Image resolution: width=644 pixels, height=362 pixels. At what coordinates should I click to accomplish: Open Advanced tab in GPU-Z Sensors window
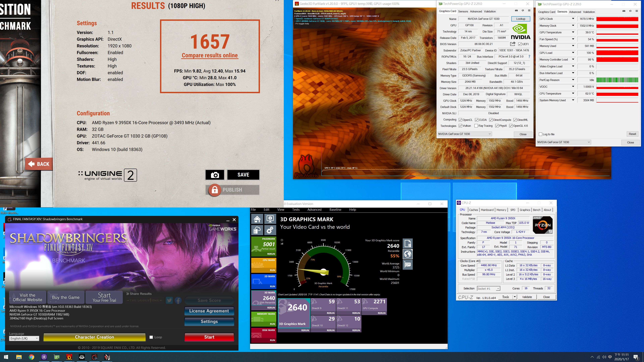[x=575, y=12]
